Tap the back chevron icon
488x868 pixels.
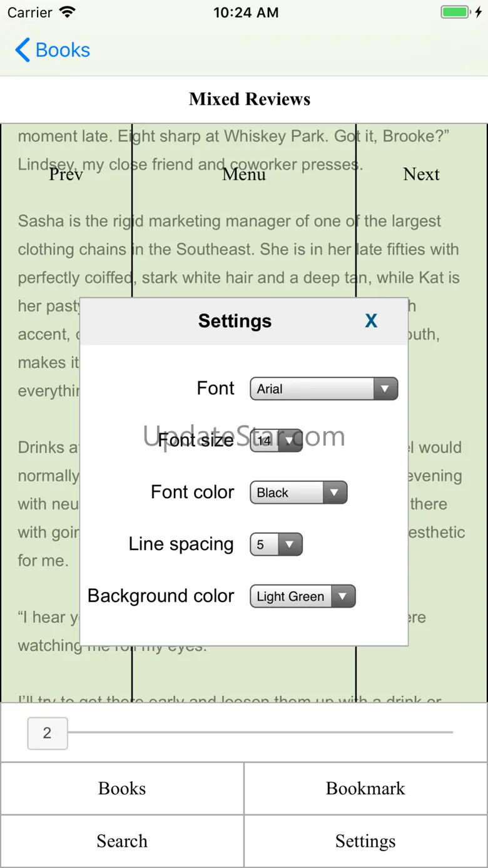[x=23, y=50]
